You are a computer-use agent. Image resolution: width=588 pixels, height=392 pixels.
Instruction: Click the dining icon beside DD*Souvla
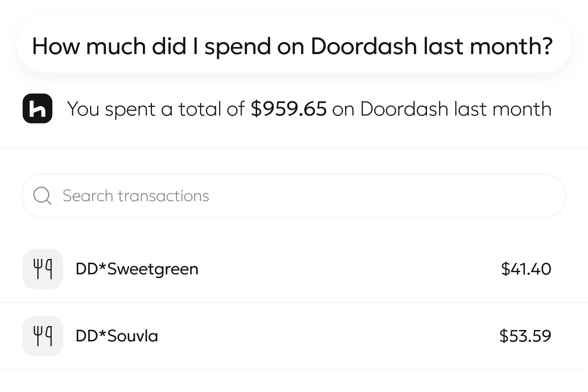tap(43, 336)
